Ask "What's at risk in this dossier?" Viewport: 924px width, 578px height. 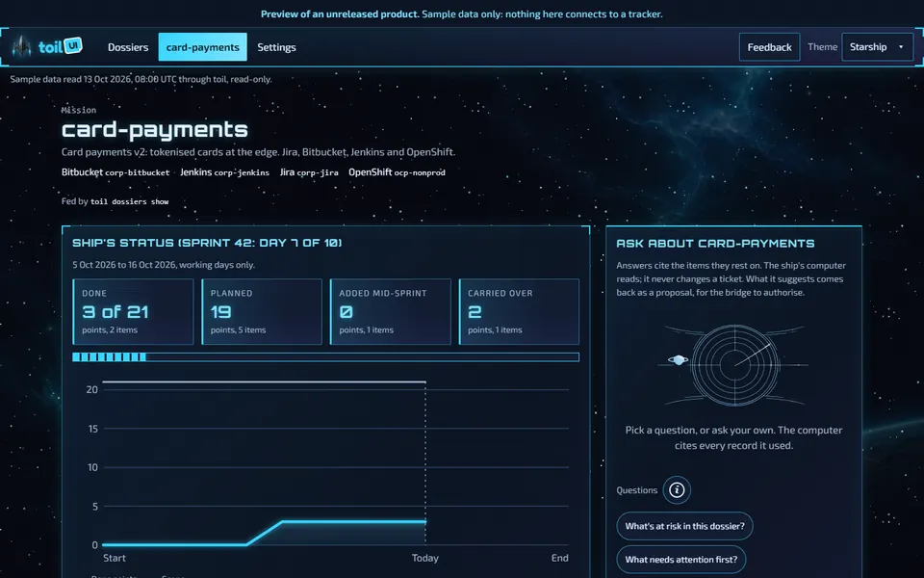(684, 526)
